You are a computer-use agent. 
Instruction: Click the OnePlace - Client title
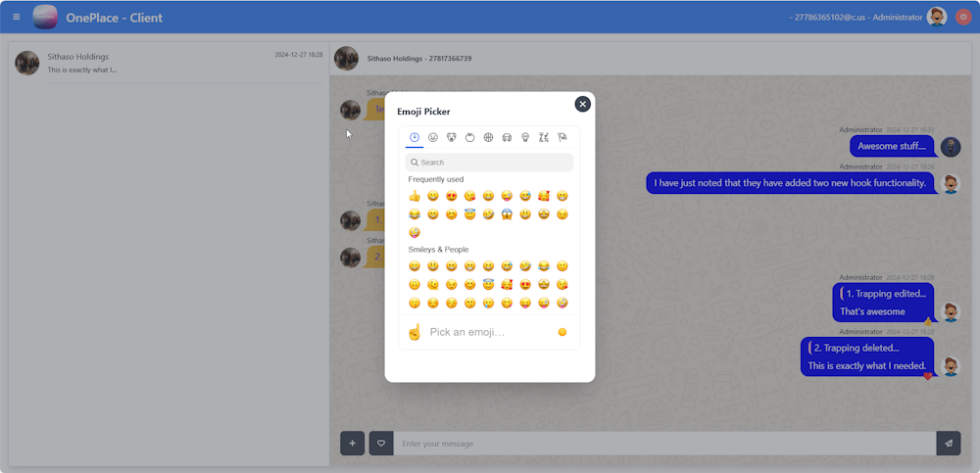click(x=115, y=18)
